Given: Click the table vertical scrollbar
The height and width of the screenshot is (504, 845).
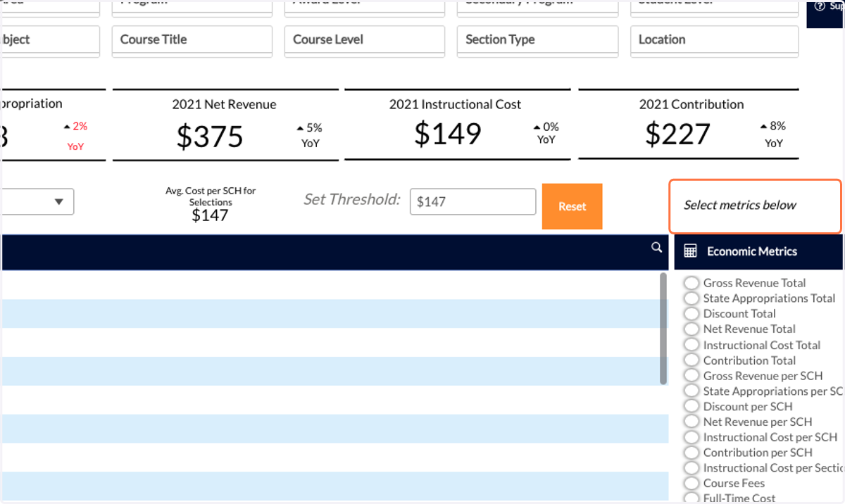Looking at the screenshot, I should 663,329.
